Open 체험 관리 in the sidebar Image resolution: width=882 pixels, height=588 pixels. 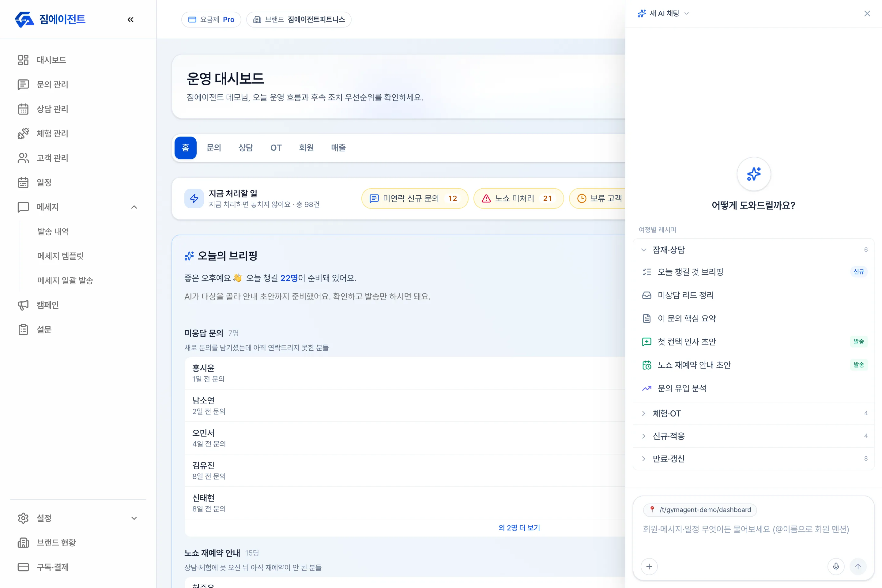pyautogui.click(x=78, y=134)
